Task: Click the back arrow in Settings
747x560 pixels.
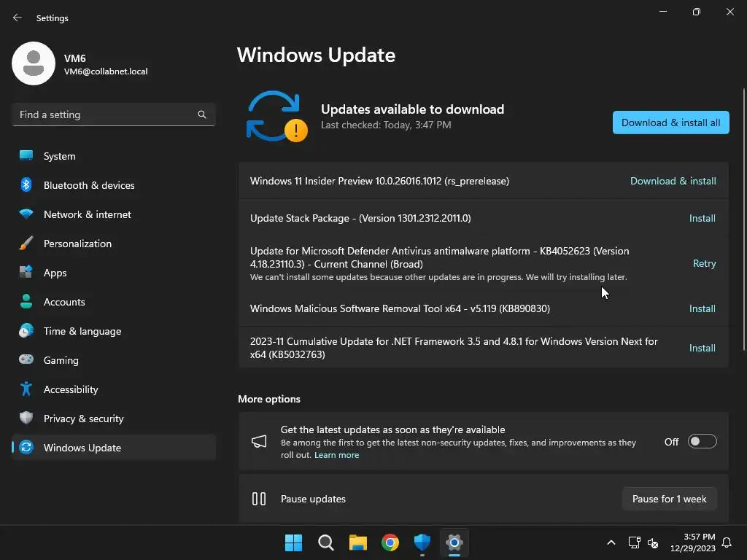Action: pyautogui.click(x=18, y=17)
